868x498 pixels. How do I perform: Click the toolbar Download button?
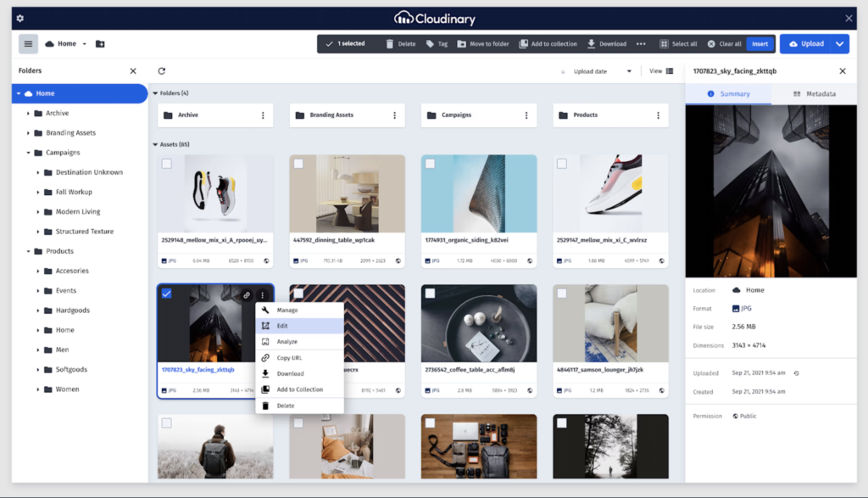(x=607, y=44)
